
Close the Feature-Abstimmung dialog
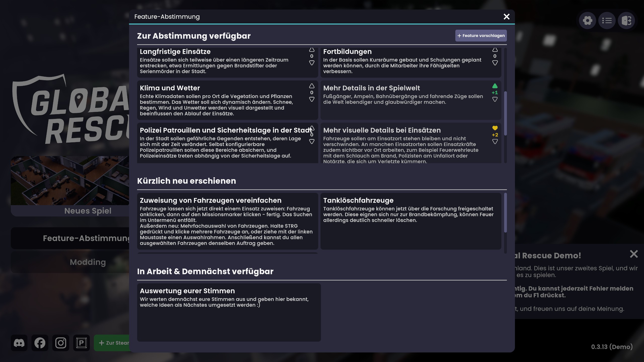pyautogui.click(x=506, y=17)
